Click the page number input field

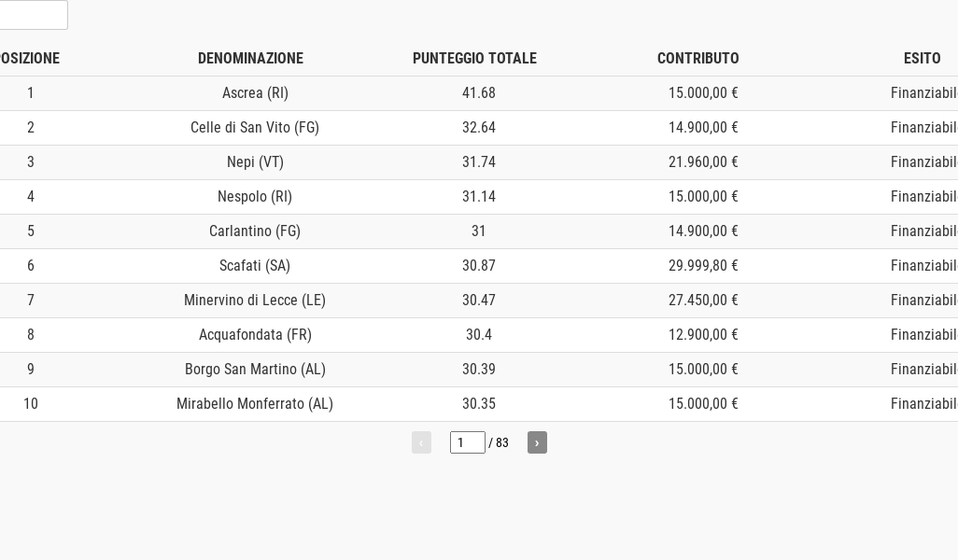[x=467, y=442]
